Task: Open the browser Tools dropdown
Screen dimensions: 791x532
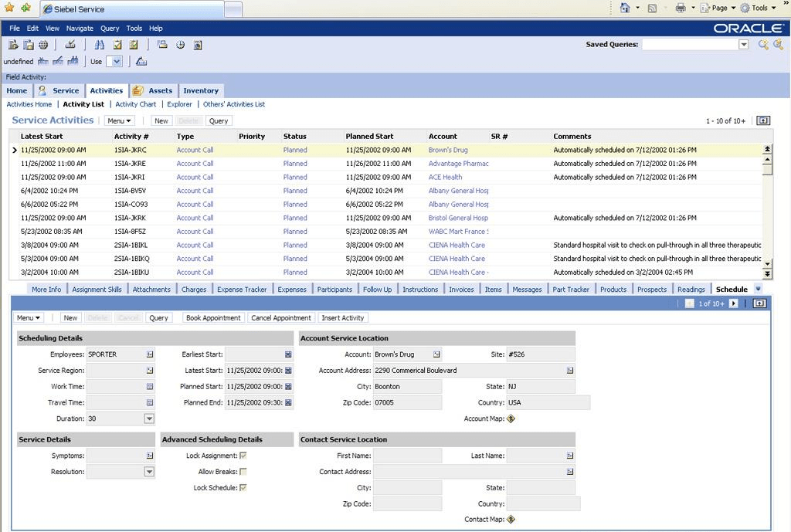Action: (x=759, y=8)
